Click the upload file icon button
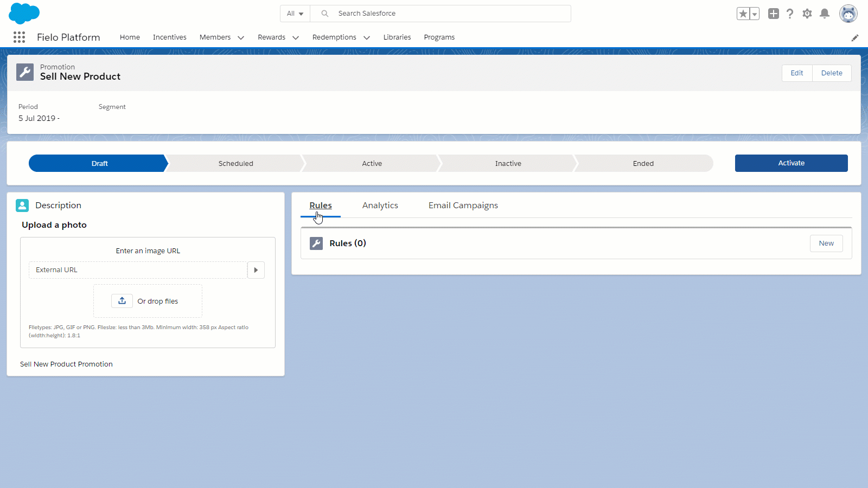868x488 pixels. coord(122,301)
